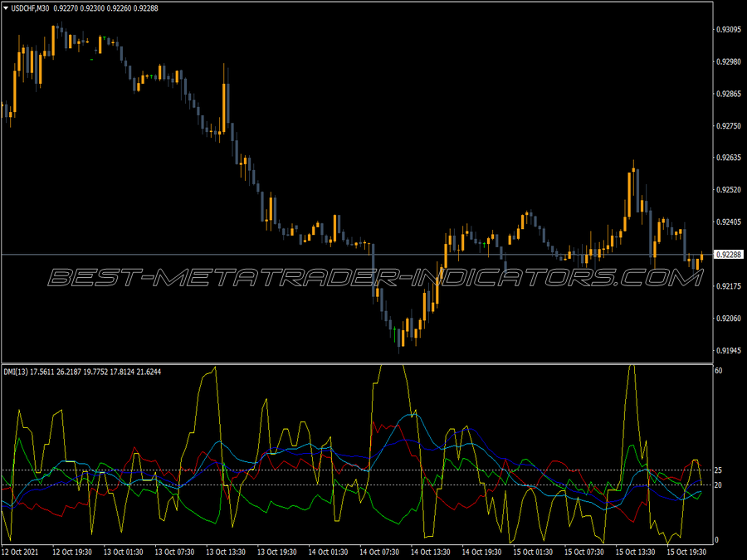Image resolution: width=747 pixels, height=560 pixels.
Task: Click price axis value 0.92750
Action: tap(729, 126)
